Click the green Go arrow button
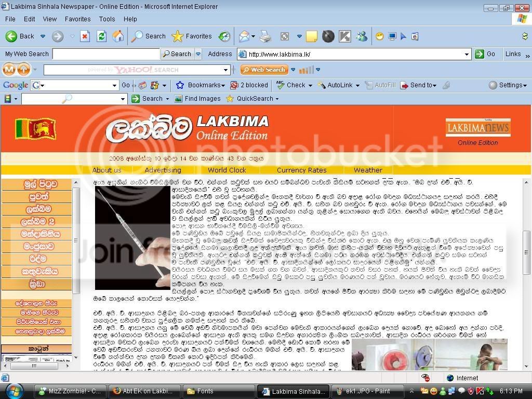 480,54
